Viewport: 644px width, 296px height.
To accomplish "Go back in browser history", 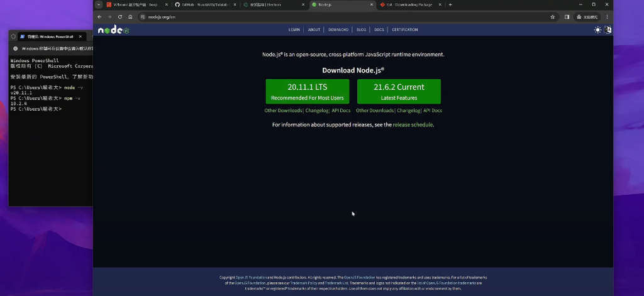I will (x=99, y=17).
